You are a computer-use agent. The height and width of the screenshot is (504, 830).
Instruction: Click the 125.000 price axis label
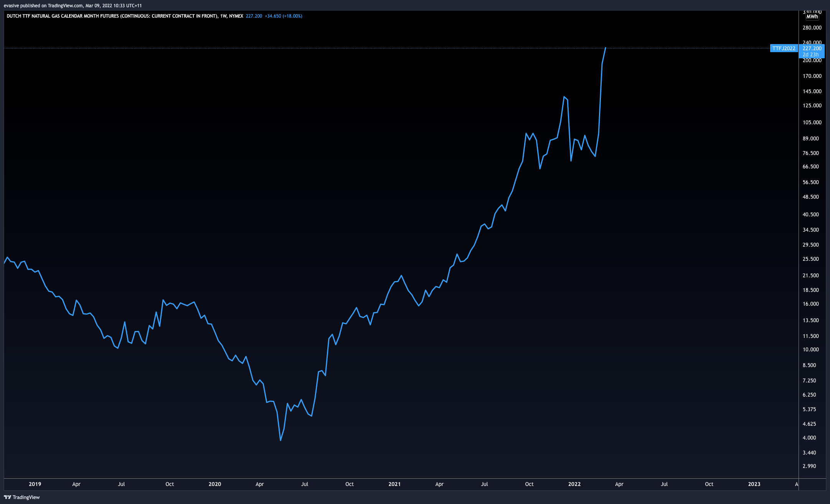(x=812, y=105)
